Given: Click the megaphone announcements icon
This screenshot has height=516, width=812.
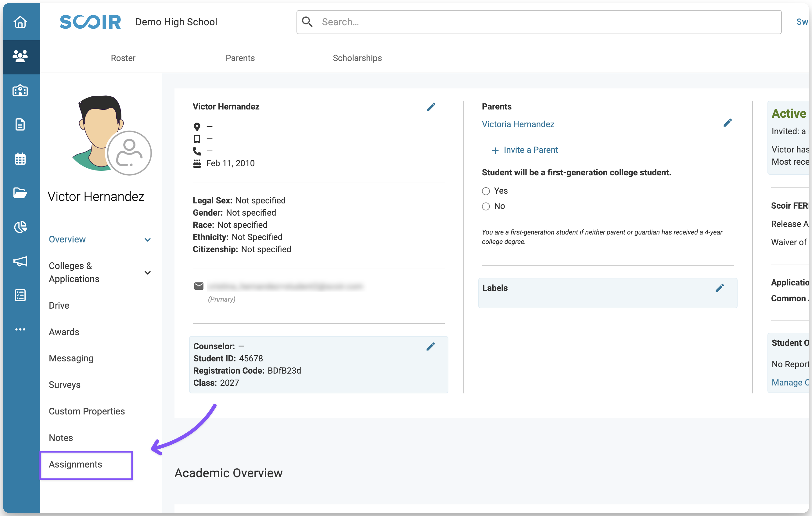Looking at the screenshot, I should [20, 261].
